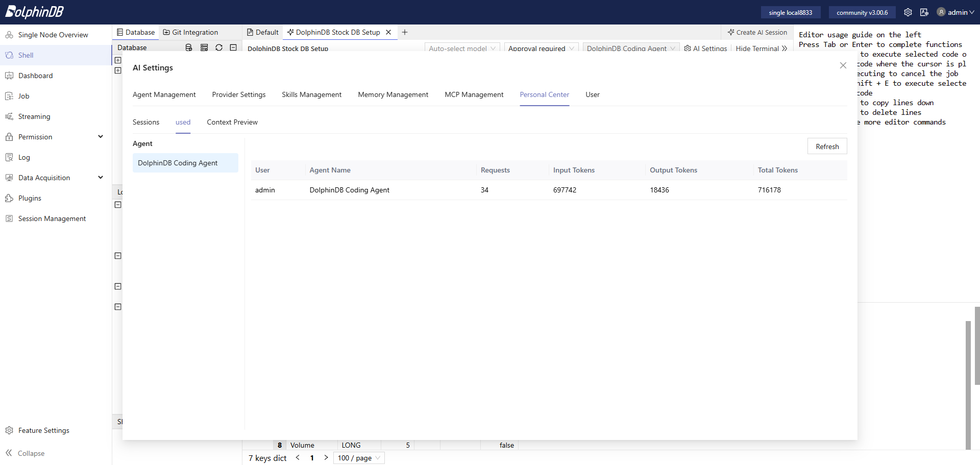
Task: Close the AI Settings dialog
Action: point(843,65)
